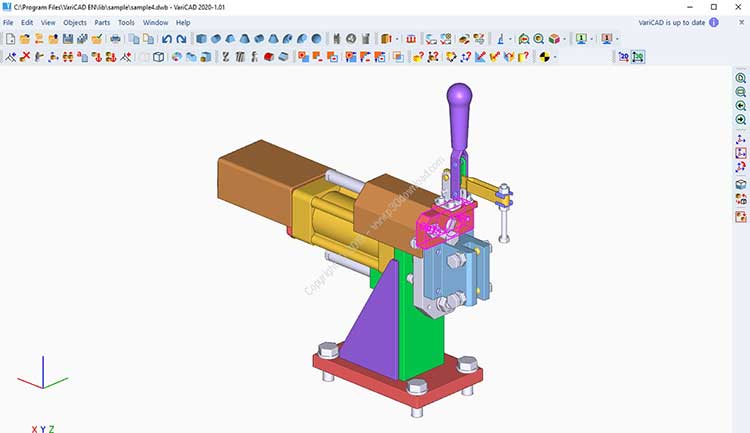Open the Objects menu
The height and width of the screenshot is (433, 750).
[75, 22]
